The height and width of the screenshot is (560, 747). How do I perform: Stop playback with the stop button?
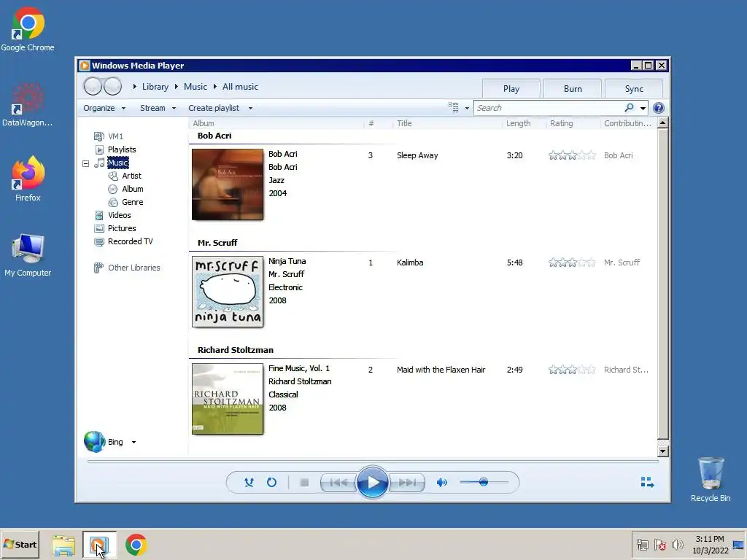(304, 483)
